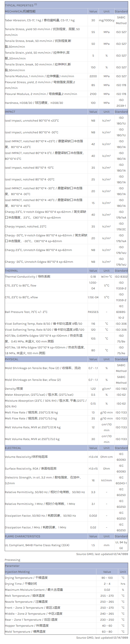
Task: Click the IMPACT section header
Action: pos(10,112)
